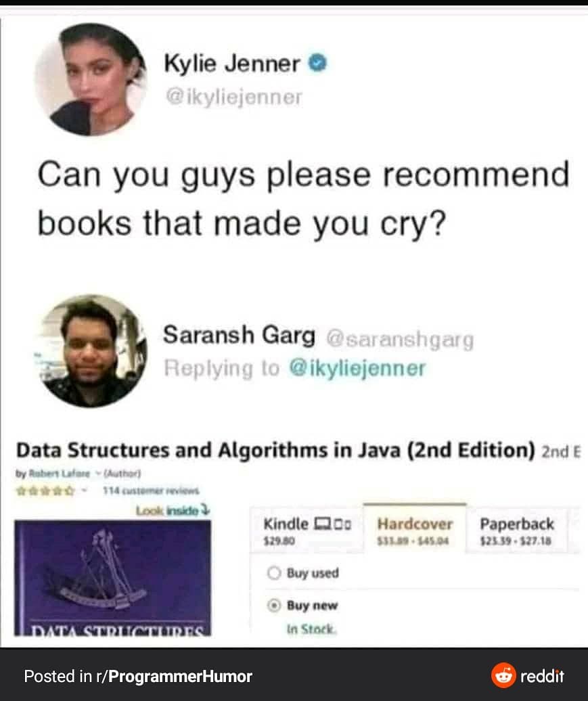Image resolution: width=588 pixels, height=701 pixels.
Task: Switch to the Hardcover format tab
Action: pyautogui.click(x=415, y=529)
